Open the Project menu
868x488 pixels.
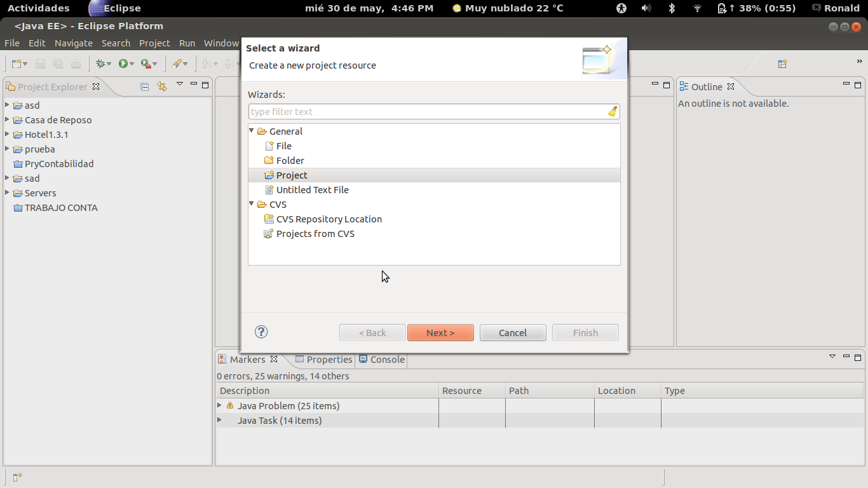click(154, 43)
